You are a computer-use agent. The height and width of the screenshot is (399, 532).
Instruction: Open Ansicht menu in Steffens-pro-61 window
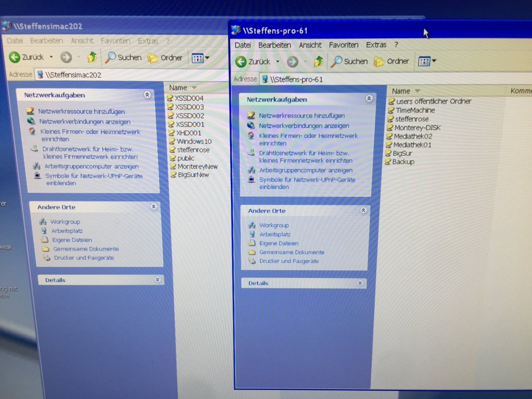click(x=310, y=45)
